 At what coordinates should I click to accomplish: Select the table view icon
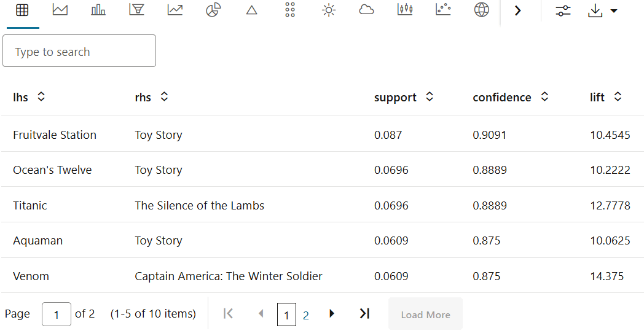[22, 10]
